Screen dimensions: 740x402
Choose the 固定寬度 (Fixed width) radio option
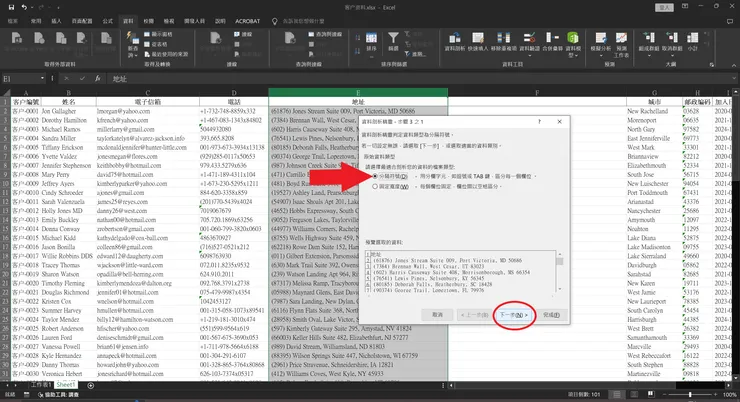point(377,186)
